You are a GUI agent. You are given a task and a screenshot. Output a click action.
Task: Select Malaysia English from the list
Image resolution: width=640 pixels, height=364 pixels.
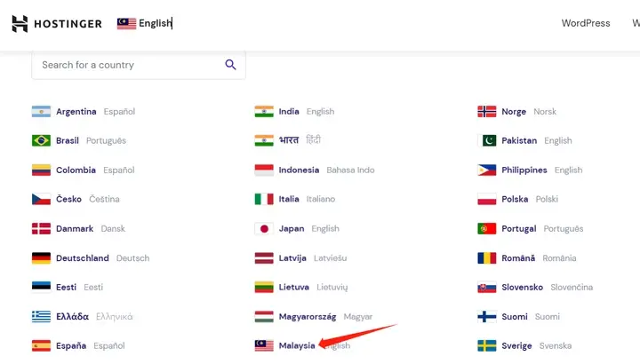[302, 345]
